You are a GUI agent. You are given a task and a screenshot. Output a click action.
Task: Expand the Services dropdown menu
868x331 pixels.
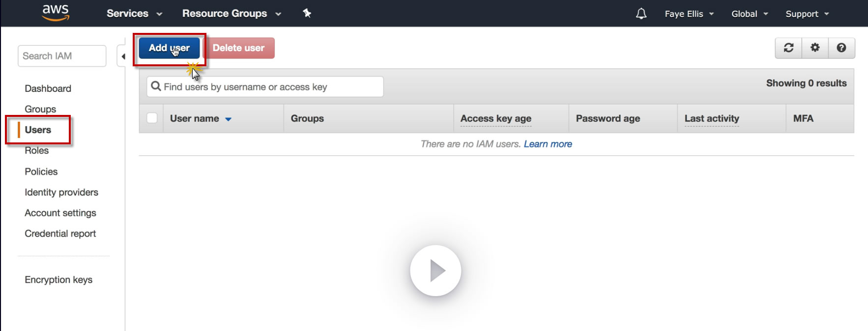134,14
